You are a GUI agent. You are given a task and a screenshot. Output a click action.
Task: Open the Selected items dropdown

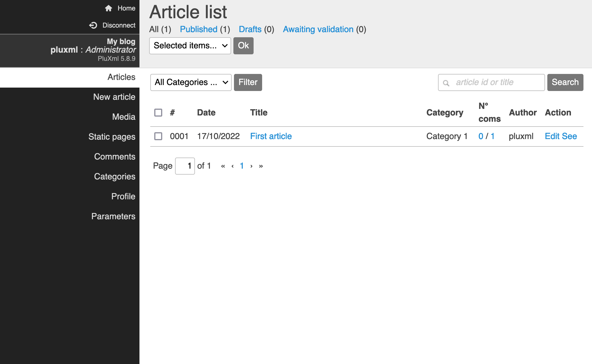(190, 45)
